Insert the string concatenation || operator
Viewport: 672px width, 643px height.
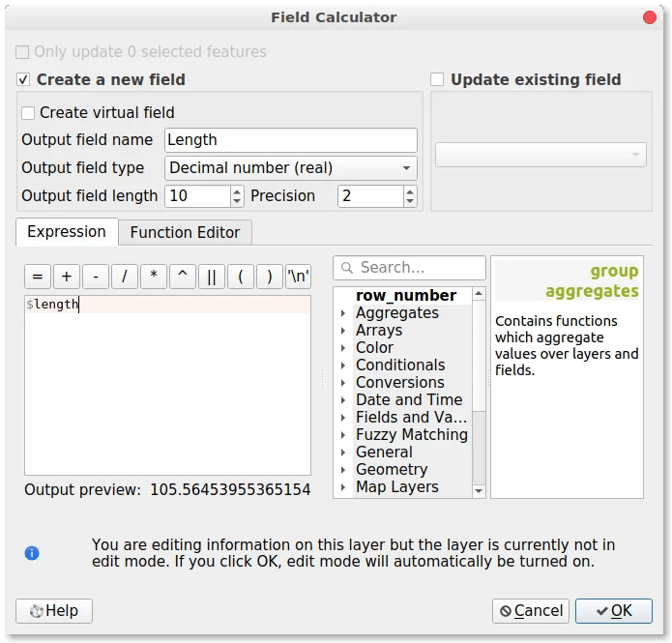coord(212,277)
